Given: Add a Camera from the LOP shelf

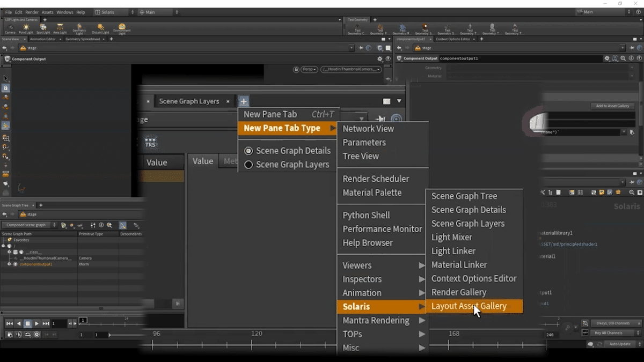Looking at the screenshot, I should click(10, 29).
